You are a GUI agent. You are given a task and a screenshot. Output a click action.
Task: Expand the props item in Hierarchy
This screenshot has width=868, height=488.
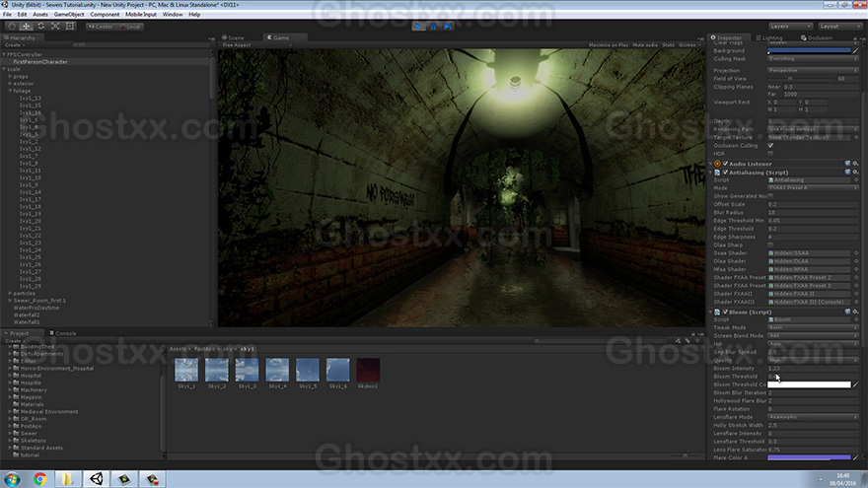point(10,76)
